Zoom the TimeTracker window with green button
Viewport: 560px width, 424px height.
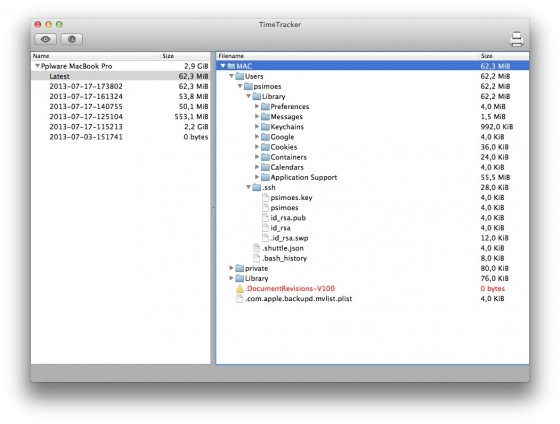59,24
